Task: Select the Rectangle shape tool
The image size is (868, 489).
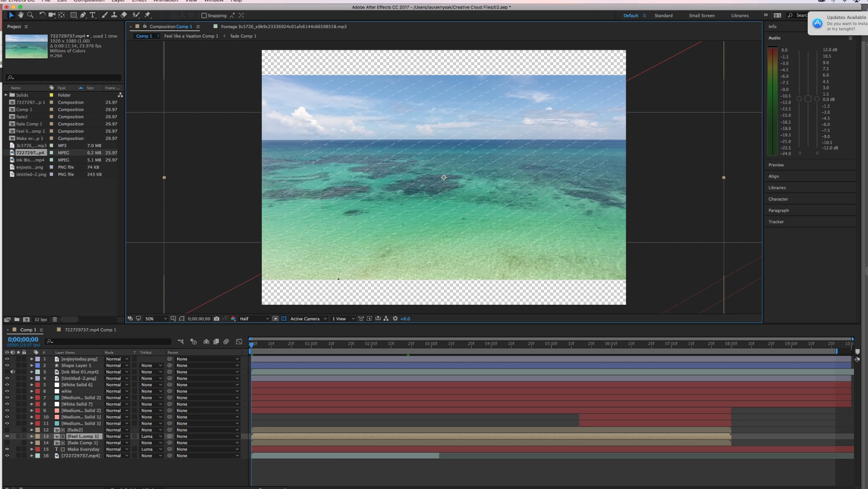Action: point(73,15)
